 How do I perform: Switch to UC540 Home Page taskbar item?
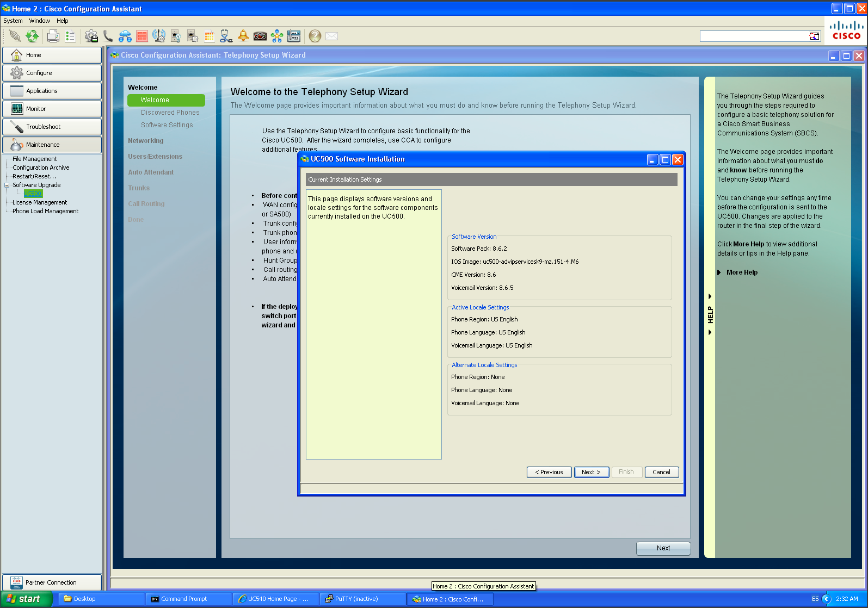pos(275,599)
